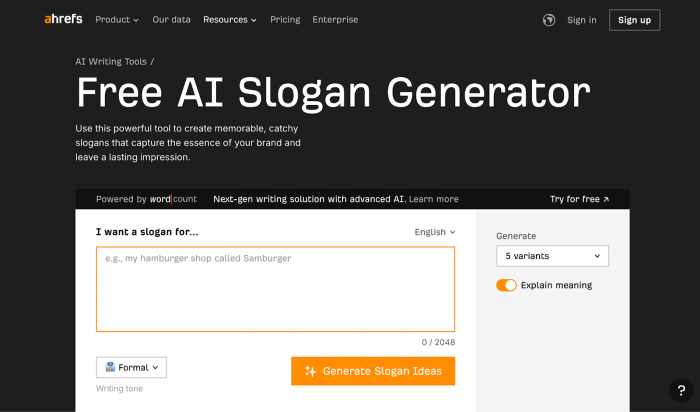The image size is (700, 412).
Task: Open the Enterprise page
Action: (335, 20)
